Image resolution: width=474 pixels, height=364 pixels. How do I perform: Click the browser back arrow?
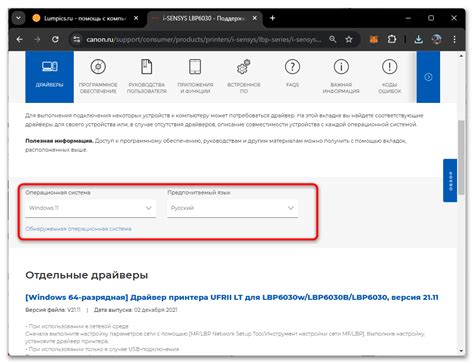click(x=19, y=39)
